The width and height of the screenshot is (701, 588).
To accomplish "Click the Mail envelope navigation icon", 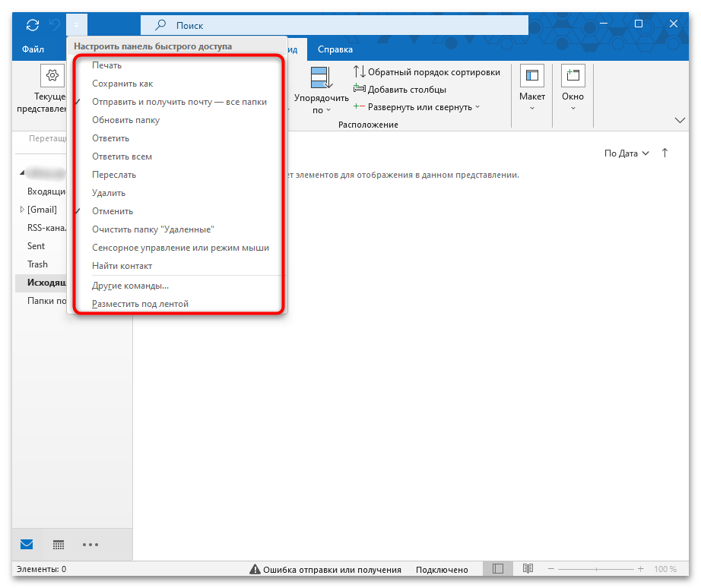I will tap(27, 545).
